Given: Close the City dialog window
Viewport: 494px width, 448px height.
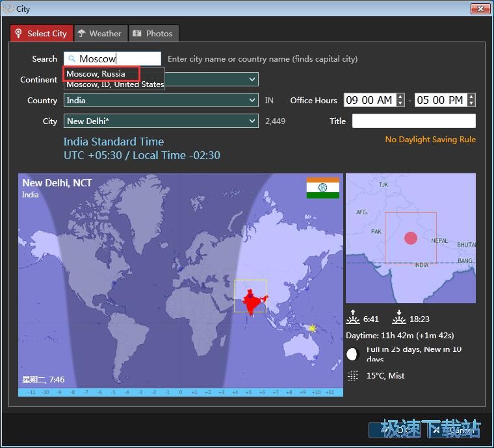Looking at the screenshot, I should (480, 8).
